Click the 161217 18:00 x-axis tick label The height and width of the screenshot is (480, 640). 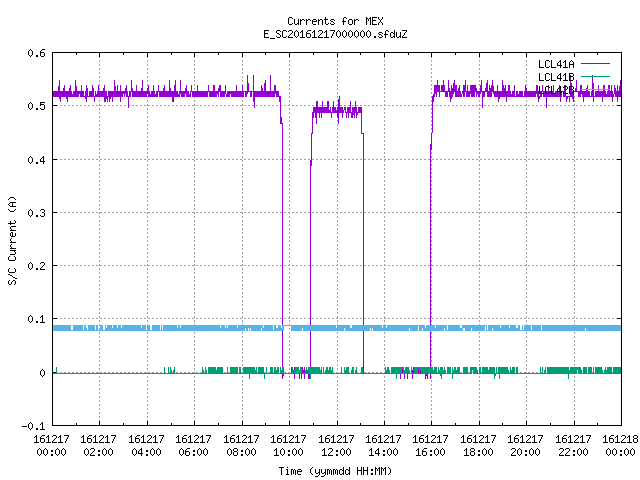point(478,446)
